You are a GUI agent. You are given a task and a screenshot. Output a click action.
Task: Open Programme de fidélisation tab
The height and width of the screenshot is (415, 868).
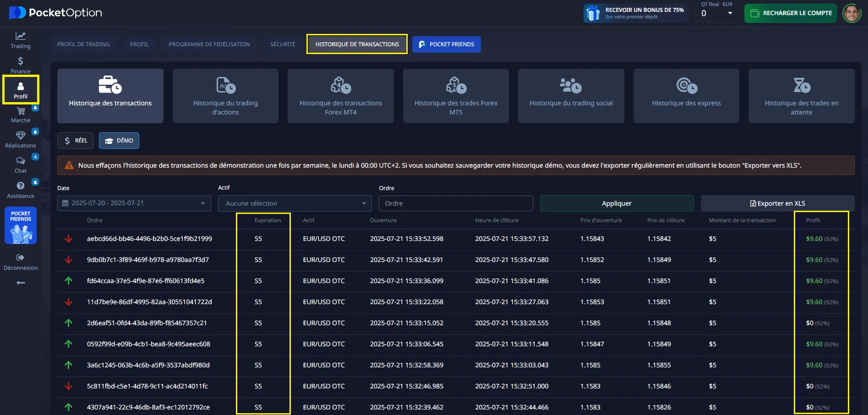coord(209,44)
